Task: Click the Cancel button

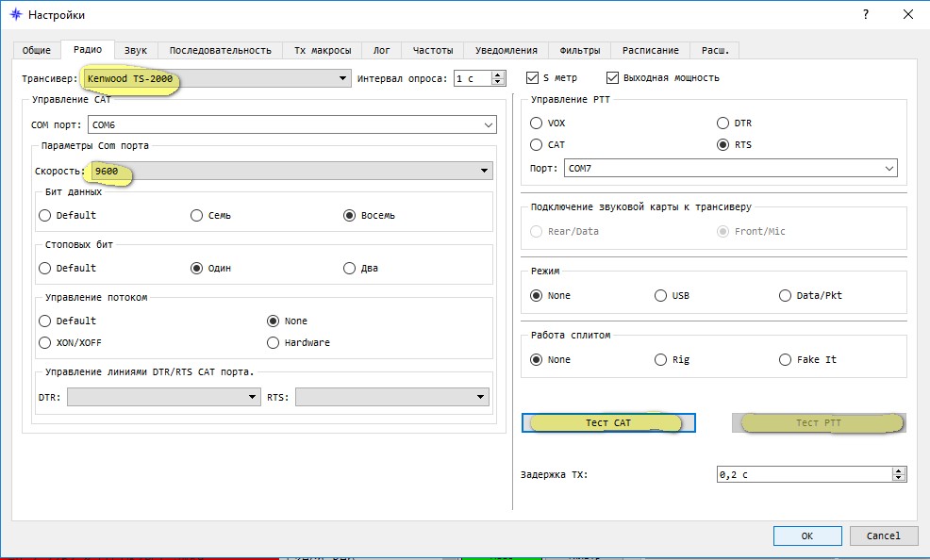Action: pyautogui.click(x=882, y=535)
